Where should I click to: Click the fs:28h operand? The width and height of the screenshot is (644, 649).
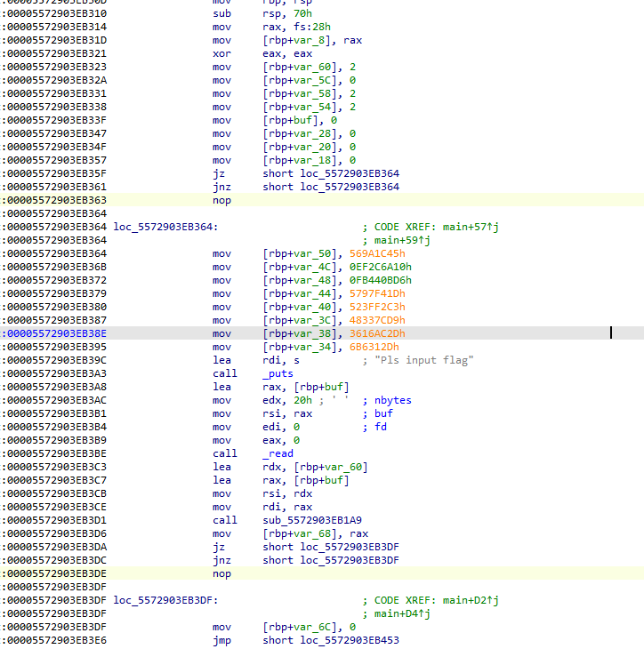tap(308, 27)
